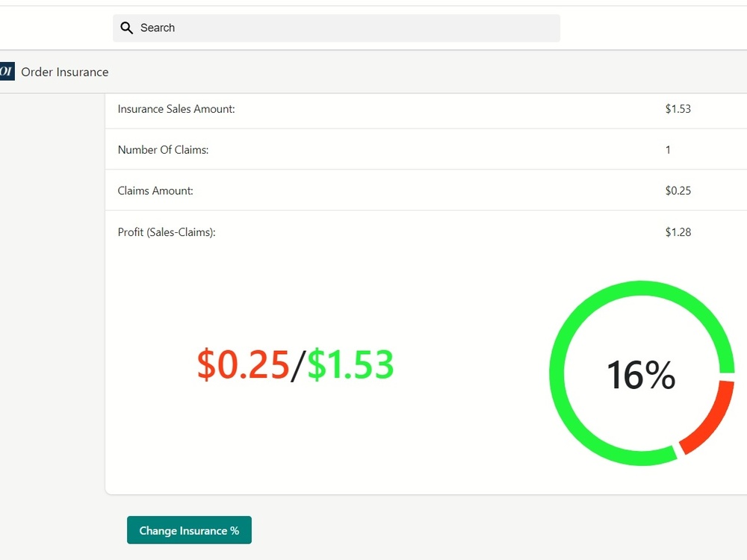The image size is (747, 560).
Task: Click the Change Insurance % button
Action: (x=189, y=530)
